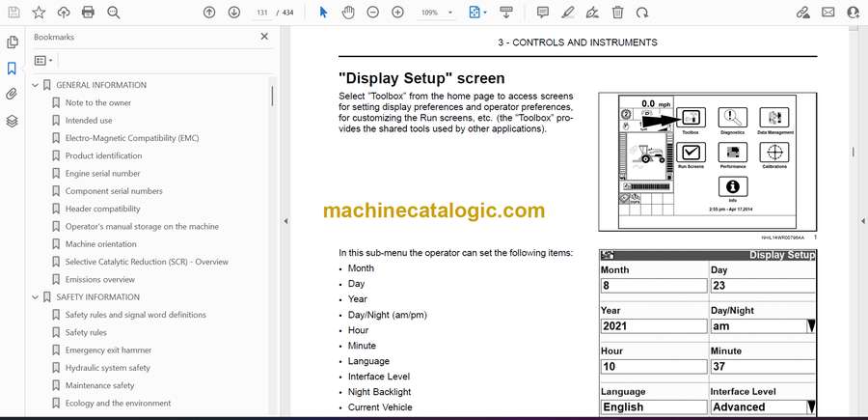Open the layers panel in sidebar
868x420 pixels.
point(13,121)
